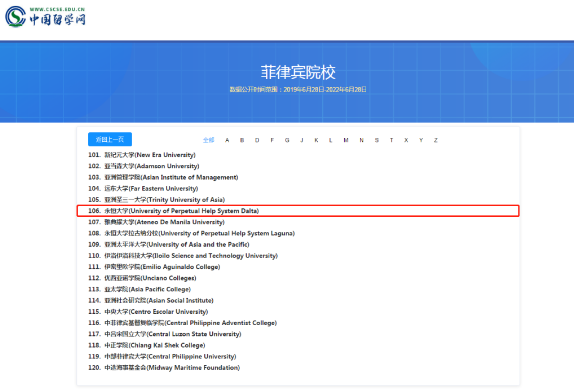Filter the list by letter T

(x=391, y=140)
